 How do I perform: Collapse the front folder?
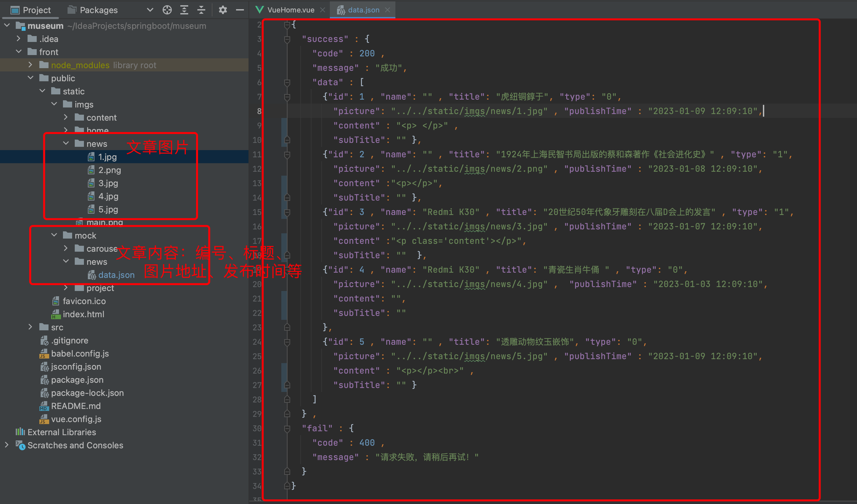tap(19, 52)
